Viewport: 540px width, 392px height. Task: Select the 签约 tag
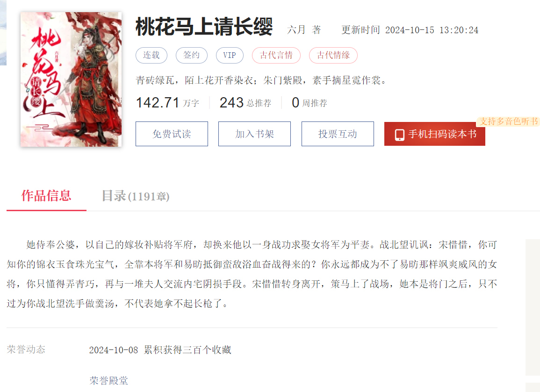click(192, 55)
